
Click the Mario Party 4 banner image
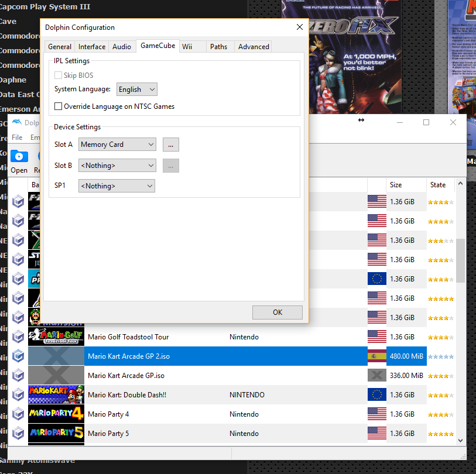click(56, 414)
